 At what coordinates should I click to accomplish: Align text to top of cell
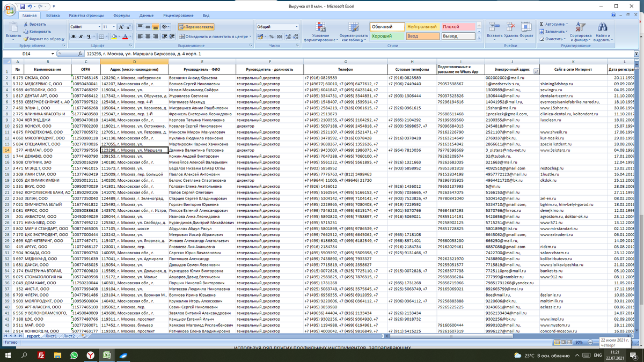click(140, 27)
